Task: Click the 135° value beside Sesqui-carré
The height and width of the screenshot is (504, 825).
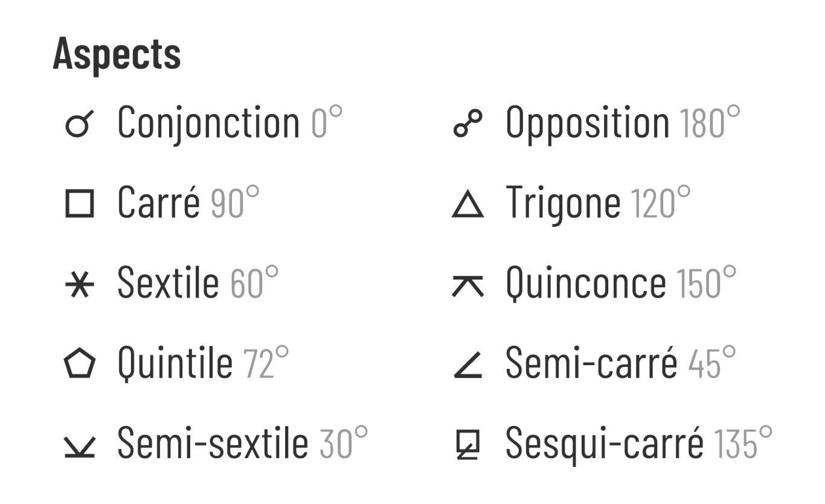Action: pyautogui.click(x=743, y=442)
